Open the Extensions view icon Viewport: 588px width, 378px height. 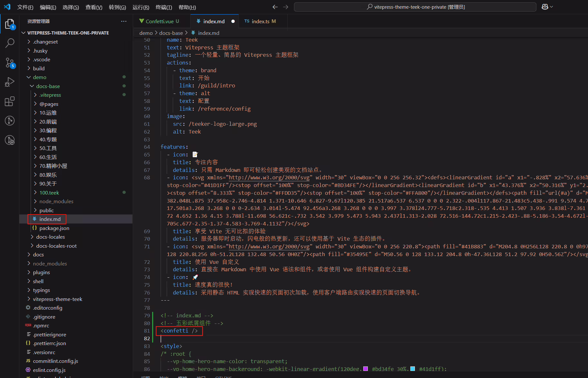point(10,101)
